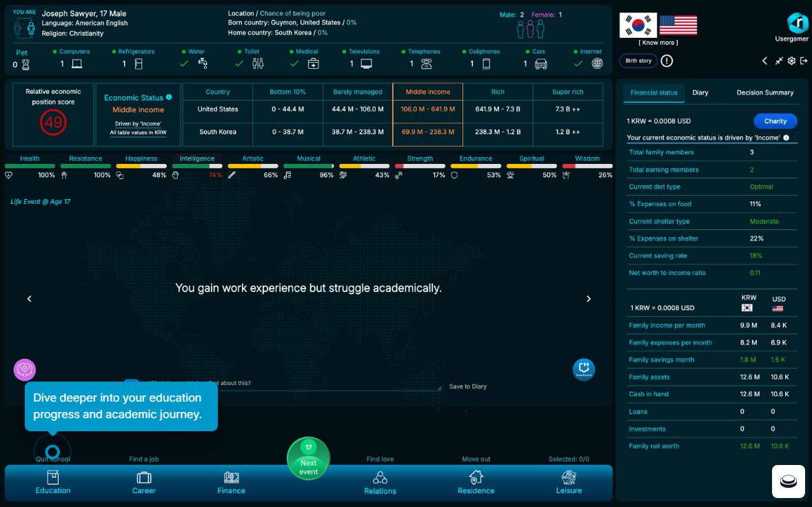Click the logout icon
The width and height of the screenshot is (812, 507).
(804, 61)
